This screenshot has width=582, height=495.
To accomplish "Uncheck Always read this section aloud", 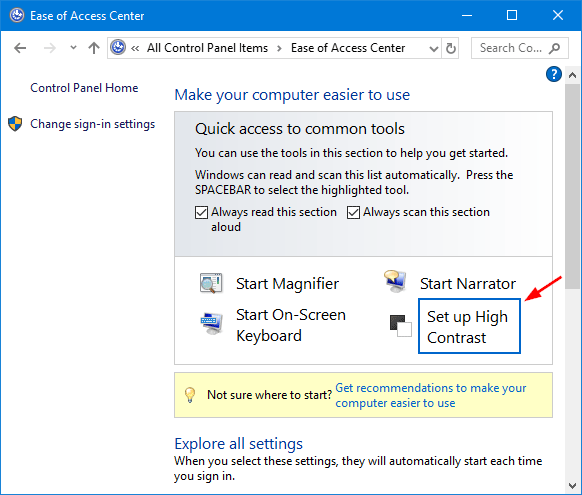I will 201,213.
